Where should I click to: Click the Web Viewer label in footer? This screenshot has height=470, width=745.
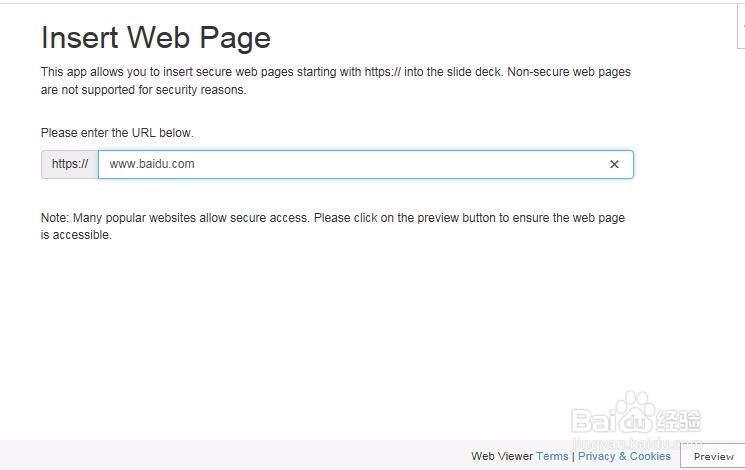(502, 456)
